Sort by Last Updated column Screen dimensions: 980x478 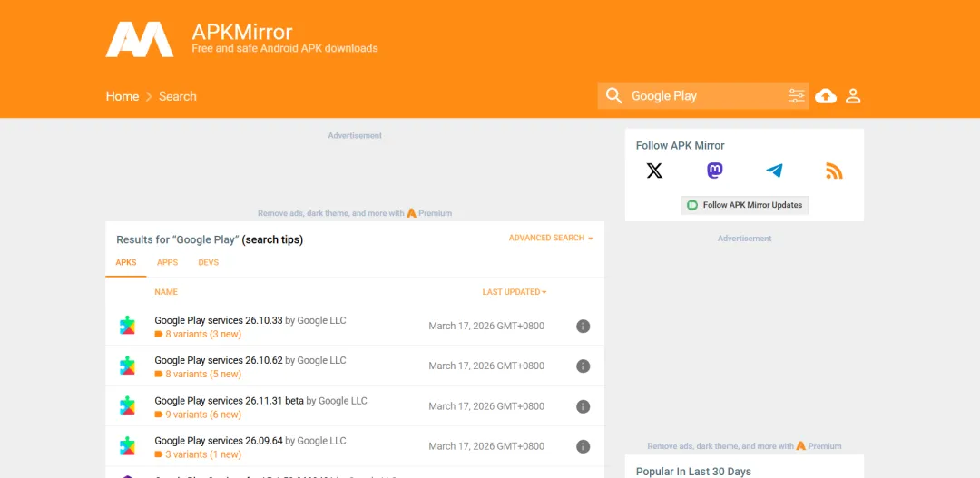[x=514, y=292]
